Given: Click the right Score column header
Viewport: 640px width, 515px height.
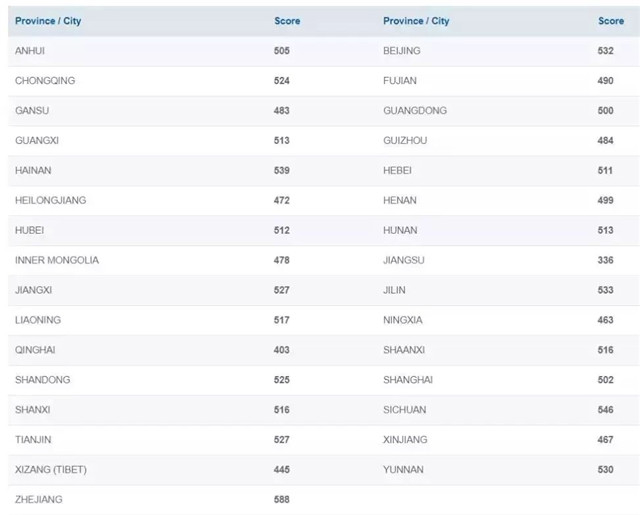Looking at the screenshot, I should coord(611,21).
